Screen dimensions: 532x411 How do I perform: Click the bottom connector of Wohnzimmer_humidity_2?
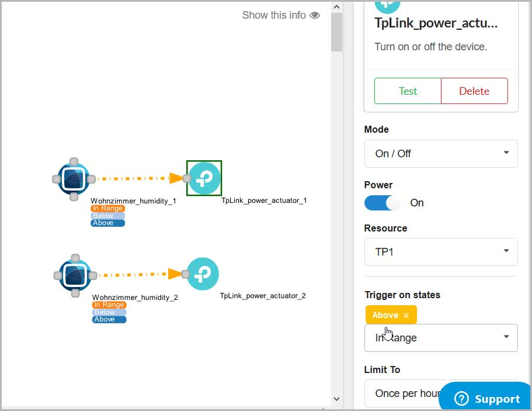click(75, 293)
